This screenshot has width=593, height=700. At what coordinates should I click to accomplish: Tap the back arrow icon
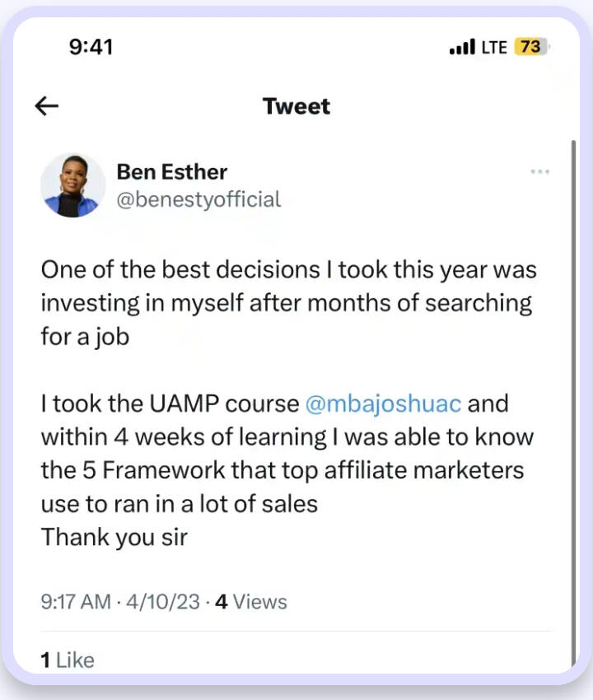click(x=47, y=105)
